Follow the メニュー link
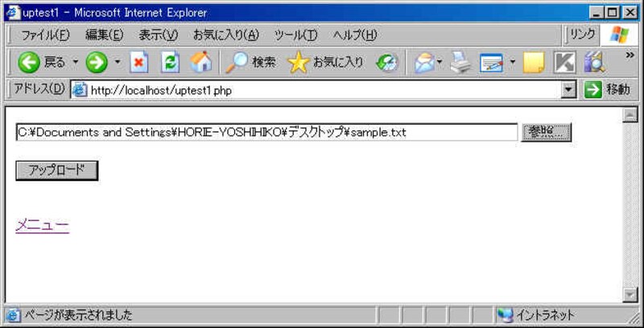This screenshot has height=328, width=644. click(43, 225)
